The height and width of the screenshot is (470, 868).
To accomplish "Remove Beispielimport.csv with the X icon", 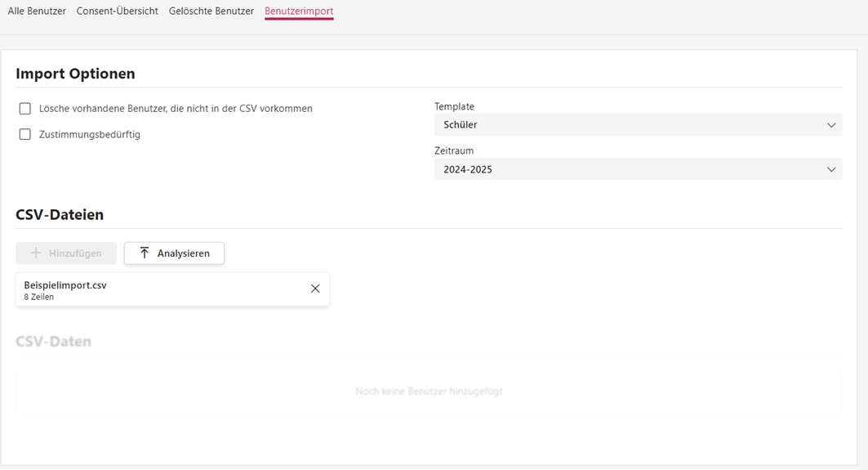I will coord(315,289).
